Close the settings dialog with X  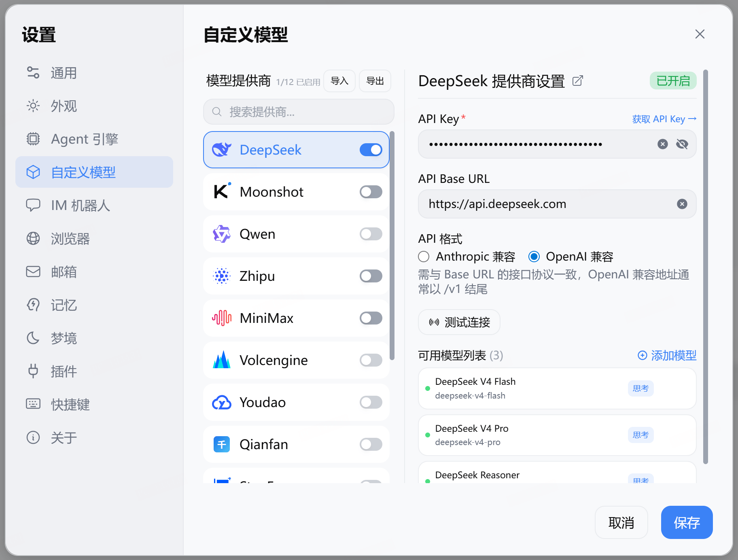(x=700, y=34)
